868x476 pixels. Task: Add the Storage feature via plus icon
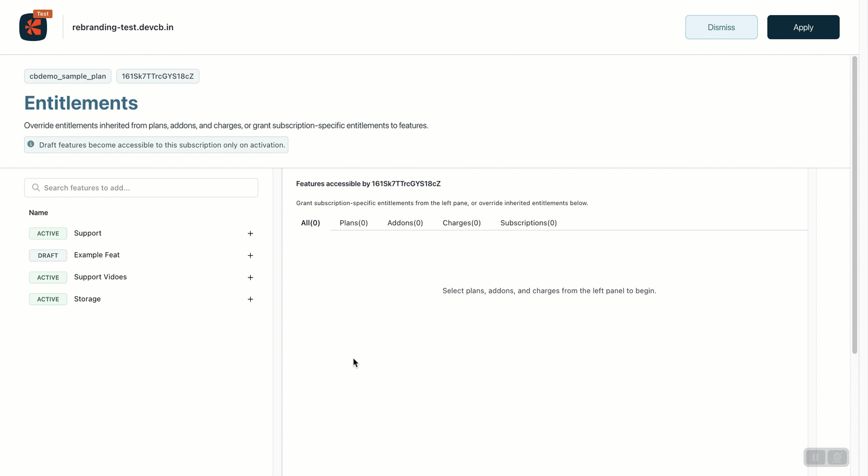(250, 299)
